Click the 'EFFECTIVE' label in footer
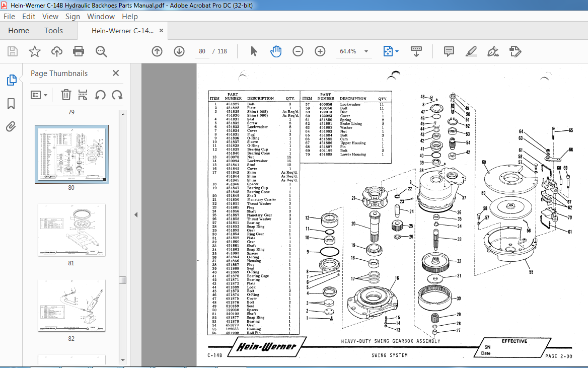Viewport: 588px width, 368px height. click(514, 341)
